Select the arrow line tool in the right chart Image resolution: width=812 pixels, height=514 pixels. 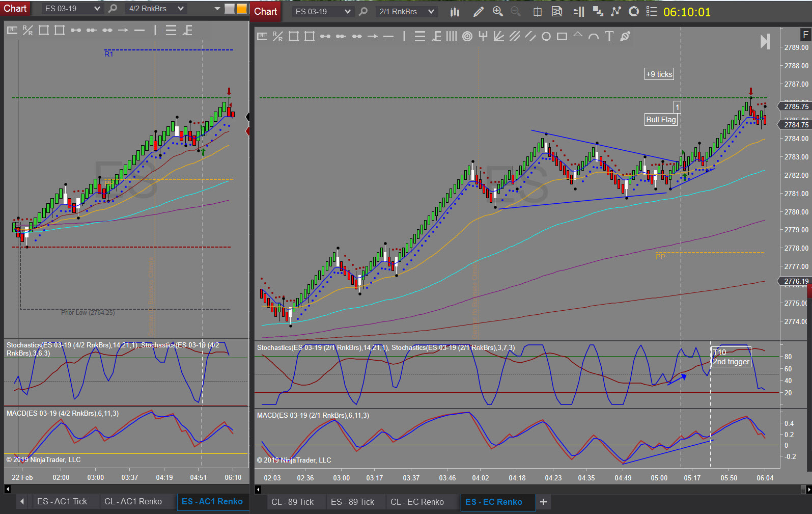(x=373, y=36)
